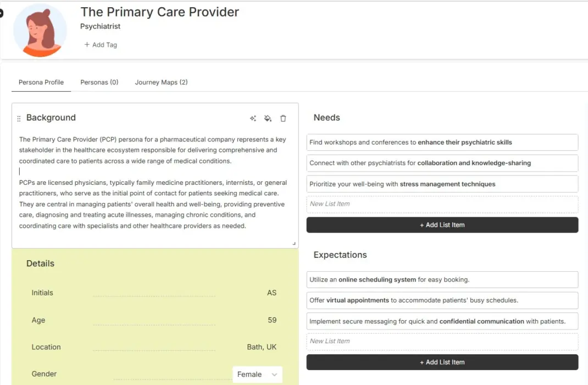Click the New List Item field under Needs
This screenshot has width=588, height=385.
pos(442,204)
